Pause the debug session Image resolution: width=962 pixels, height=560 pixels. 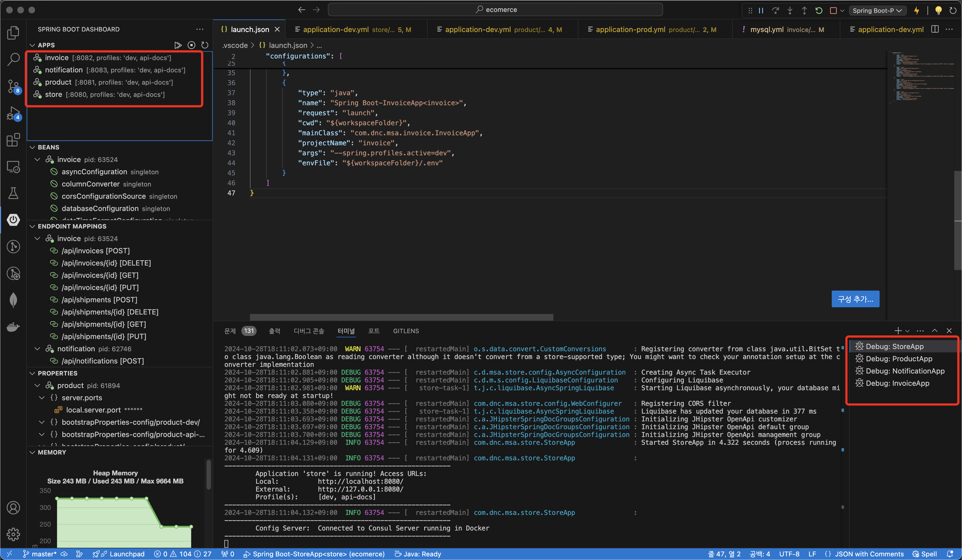click(761, 10)
